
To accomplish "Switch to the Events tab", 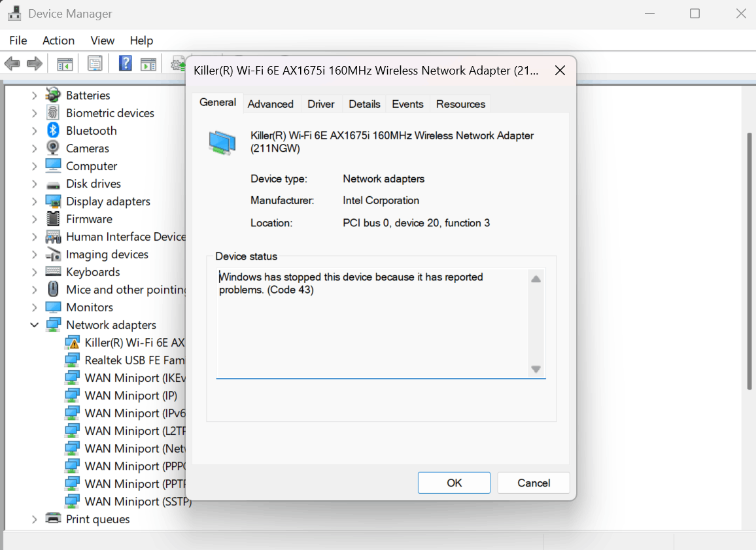I will 407,104.
